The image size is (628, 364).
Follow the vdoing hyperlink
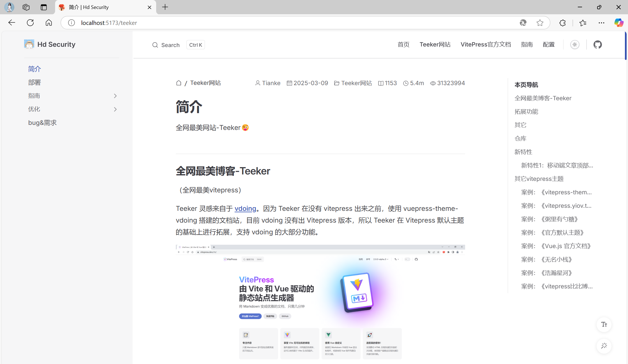(245, 209)
